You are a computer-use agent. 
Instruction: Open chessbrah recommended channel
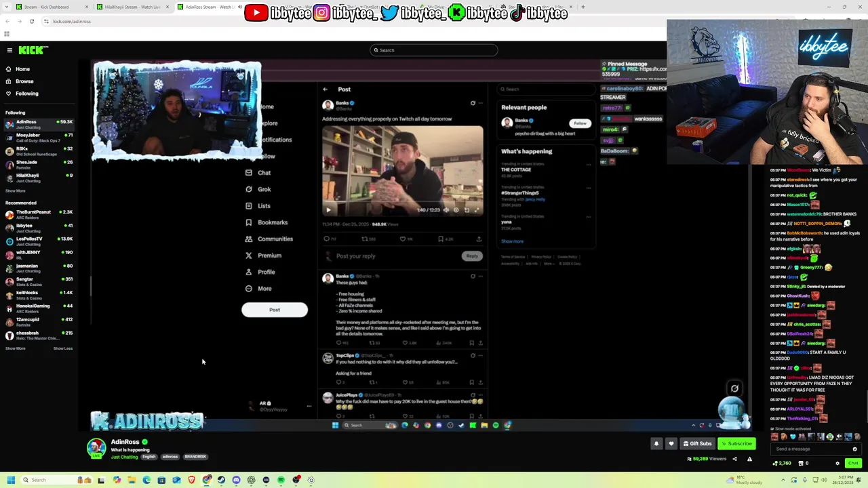[39, 335]
